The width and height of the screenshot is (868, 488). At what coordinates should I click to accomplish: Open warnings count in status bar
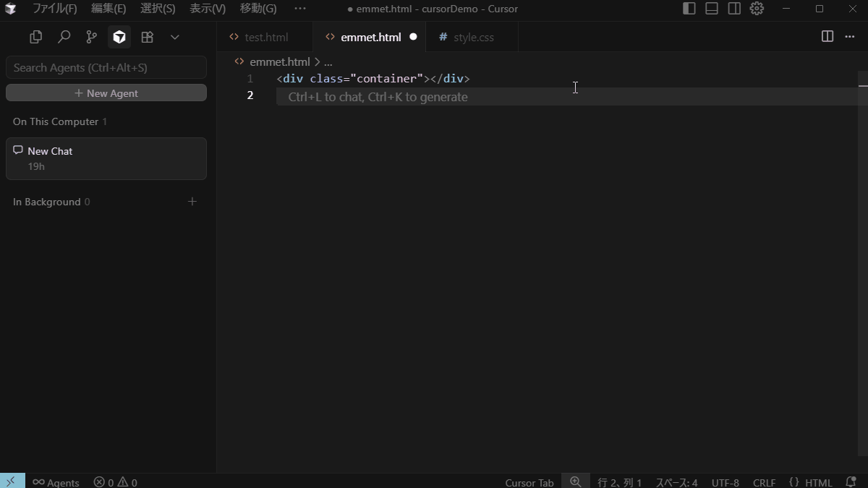pos(127,482)
